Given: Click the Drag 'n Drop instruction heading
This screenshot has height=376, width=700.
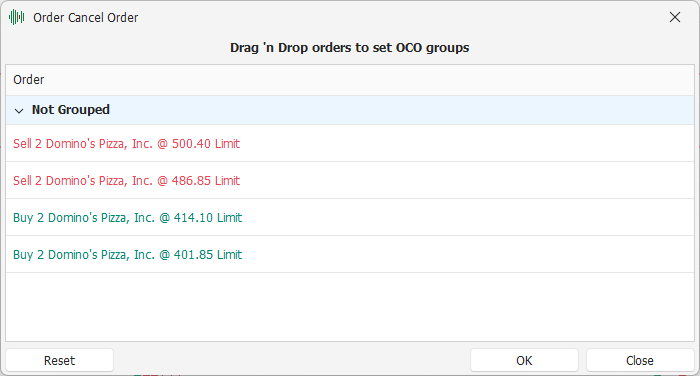Looking at the screenshot, I should click(x=350, y=48).
